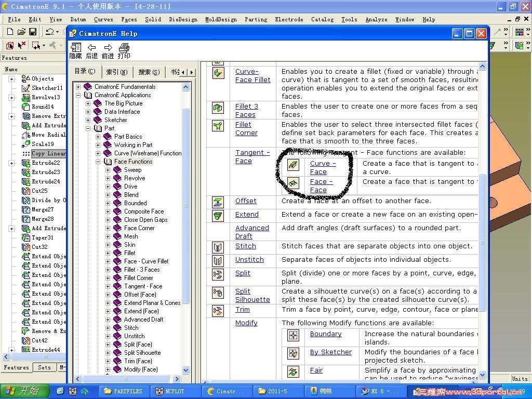Click the Open file icon in CimatronE toolbar

(21, 32)
